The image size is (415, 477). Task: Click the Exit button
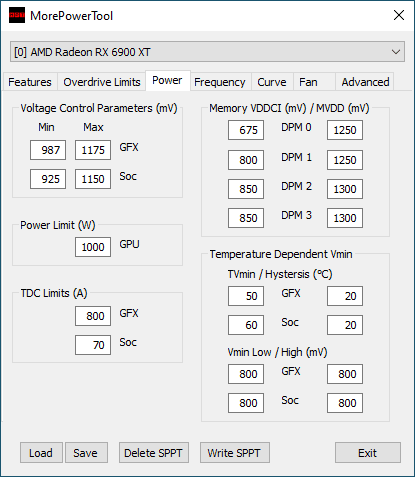368,453
